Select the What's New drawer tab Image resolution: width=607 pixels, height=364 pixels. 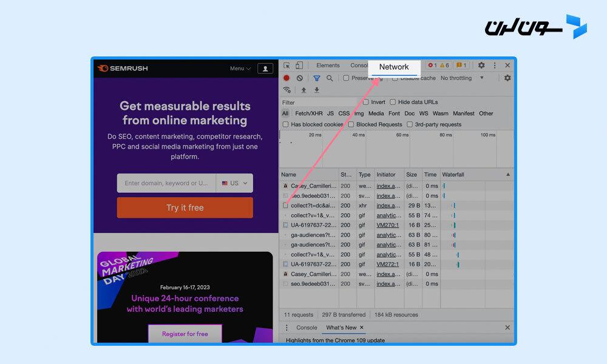pos(341,328)
